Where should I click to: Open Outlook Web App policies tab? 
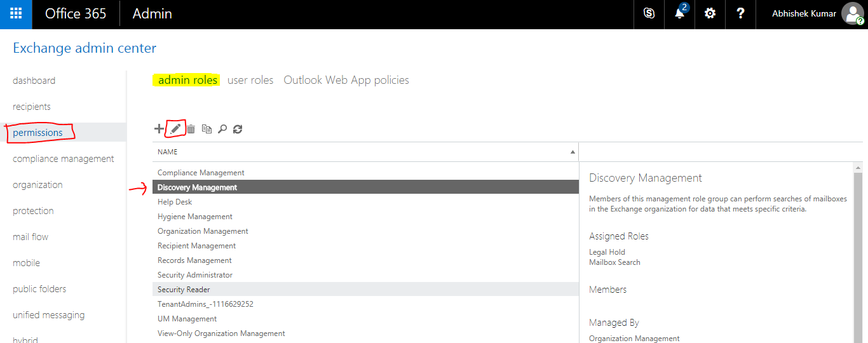pyautogui.click(x=346, y=80)
